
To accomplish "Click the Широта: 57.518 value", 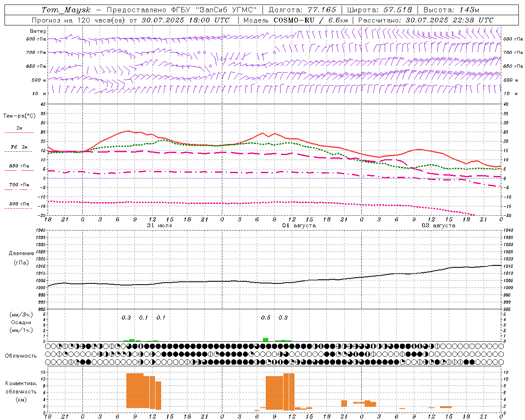I will tap(379, 10).
